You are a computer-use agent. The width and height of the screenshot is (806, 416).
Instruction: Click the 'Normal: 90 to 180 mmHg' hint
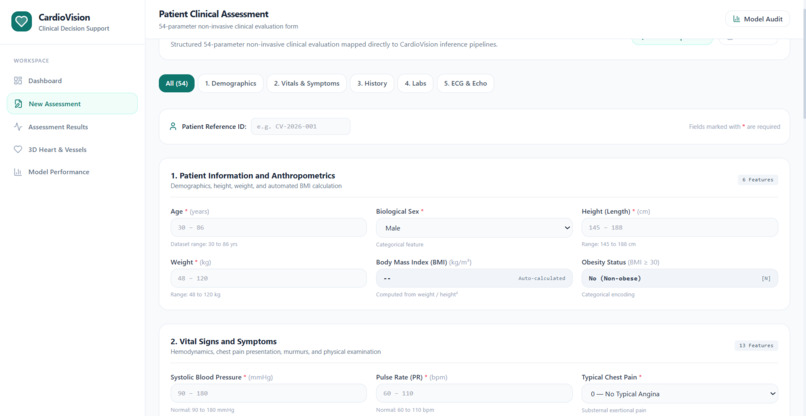202,410
